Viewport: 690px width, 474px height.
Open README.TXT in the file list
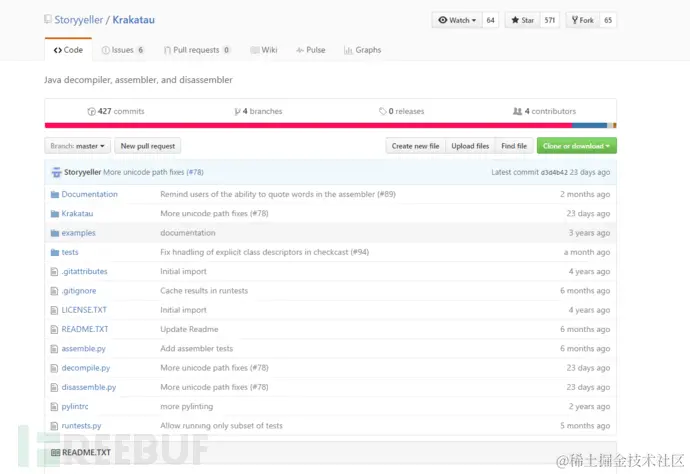(x=85, y=329)
